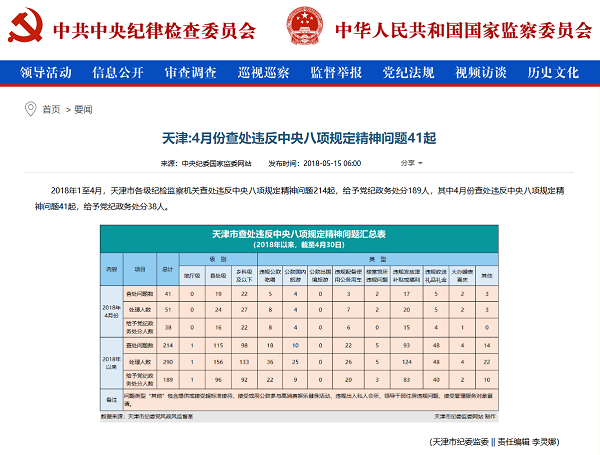
Task: Click 中华人民共和国国家监察委员会 header title
Action: point(464,31)
